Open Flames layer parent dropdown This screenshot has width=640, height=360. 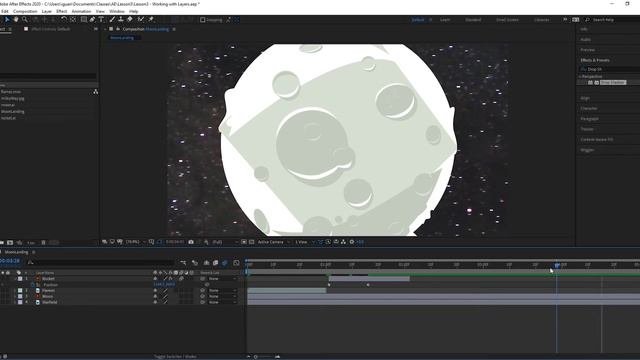click(222, 291)
